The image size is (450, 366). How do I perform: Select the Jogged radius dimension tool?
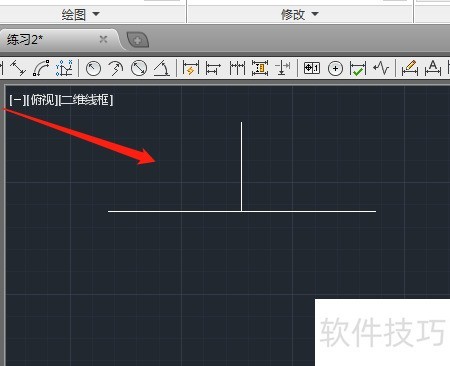[x=116, y=68]
